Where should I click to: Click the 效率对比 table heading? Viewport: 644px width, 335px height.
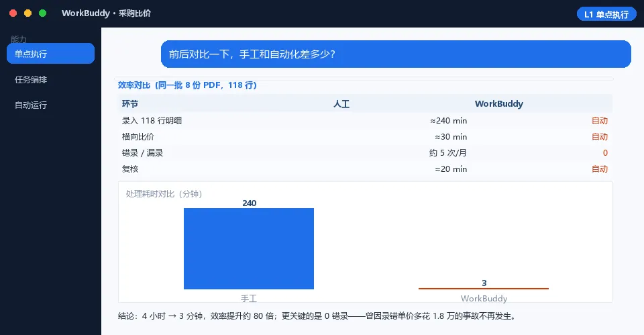pyautogui.click(x=187, y=85)
